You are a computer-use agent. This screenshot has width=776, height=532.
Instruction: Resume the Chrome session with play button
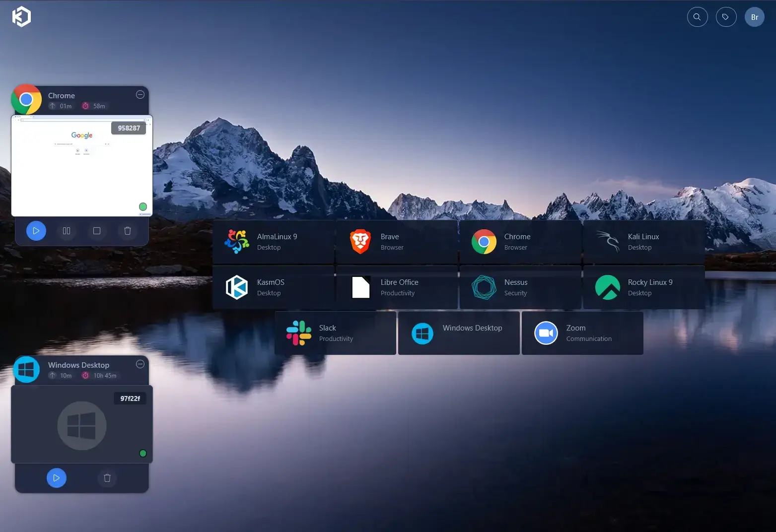36,231
